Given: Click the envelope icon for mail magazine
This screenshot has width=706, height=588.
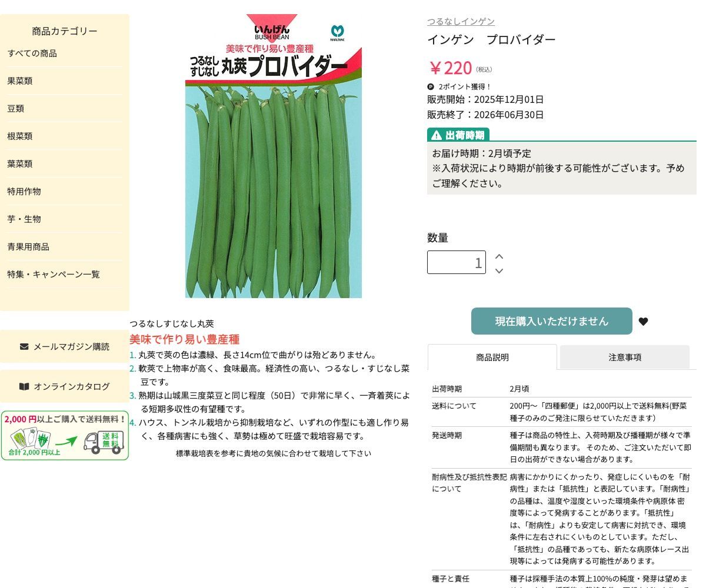Looking at the screenshot, I should [x=24, y=346].
